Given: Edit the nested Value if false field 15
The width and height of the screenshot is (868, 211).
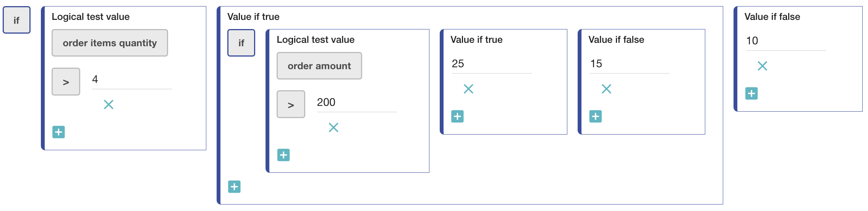Looking at the screenshot, I should [x=629, y=64].
